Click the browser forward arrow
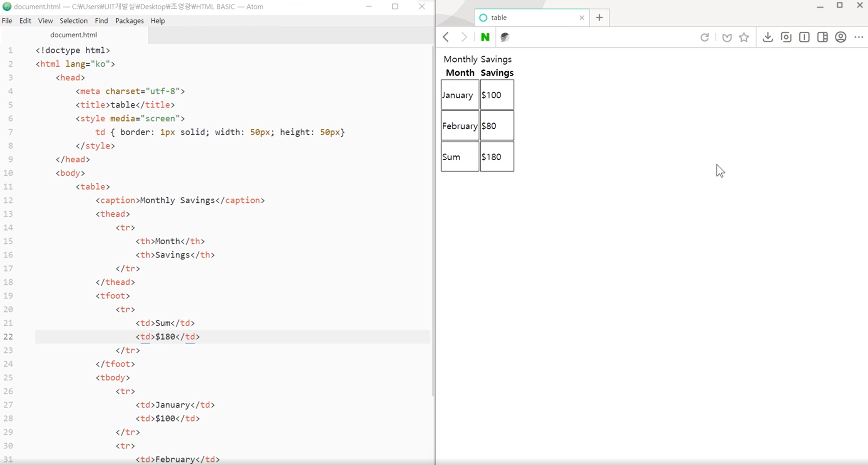Screen dimensions: 868x465 pos(464,37)
